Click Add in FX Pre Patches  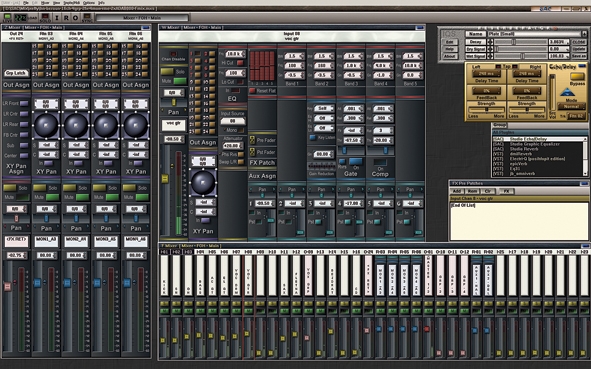[457, 191]
